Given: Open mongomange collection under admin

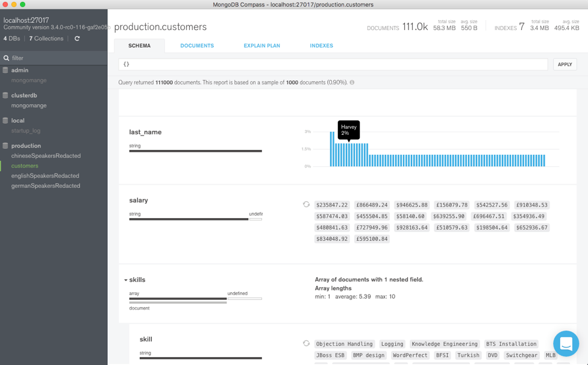Looking at the screenshot, I should pyautogui.click(x=29, y=80).
